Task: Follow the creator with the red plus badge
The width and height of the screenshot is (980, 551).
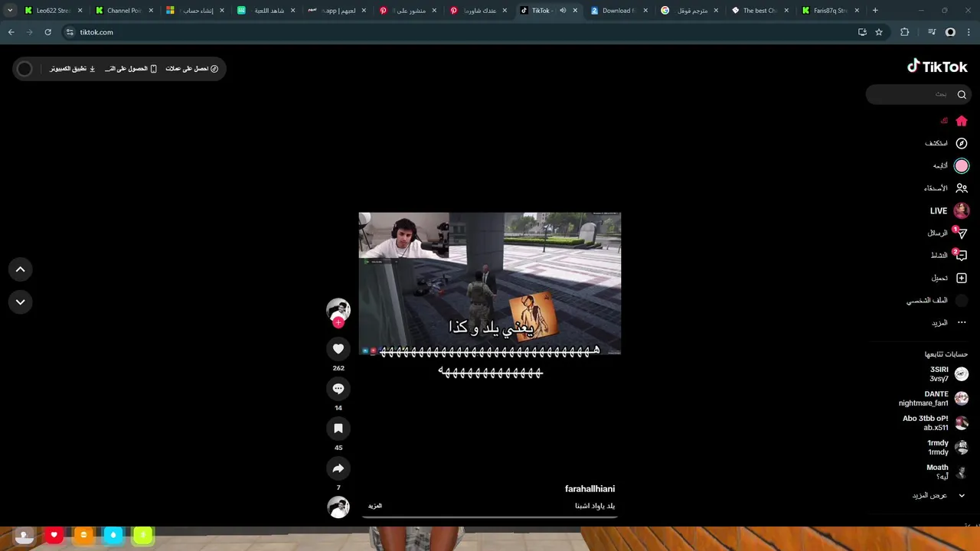Action: [x=338, y=323]
